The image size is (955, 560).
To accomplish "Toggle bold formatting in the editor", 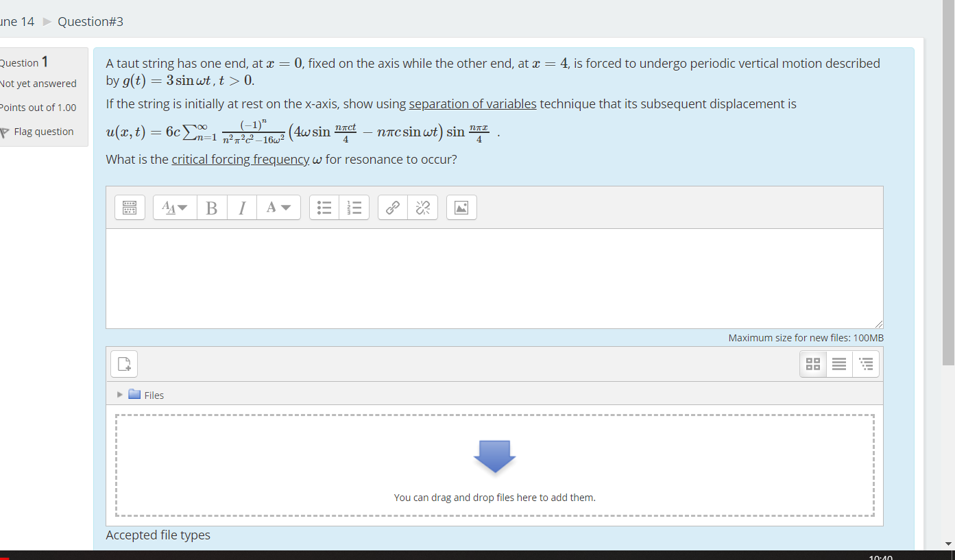I will [x=212, y=208].
